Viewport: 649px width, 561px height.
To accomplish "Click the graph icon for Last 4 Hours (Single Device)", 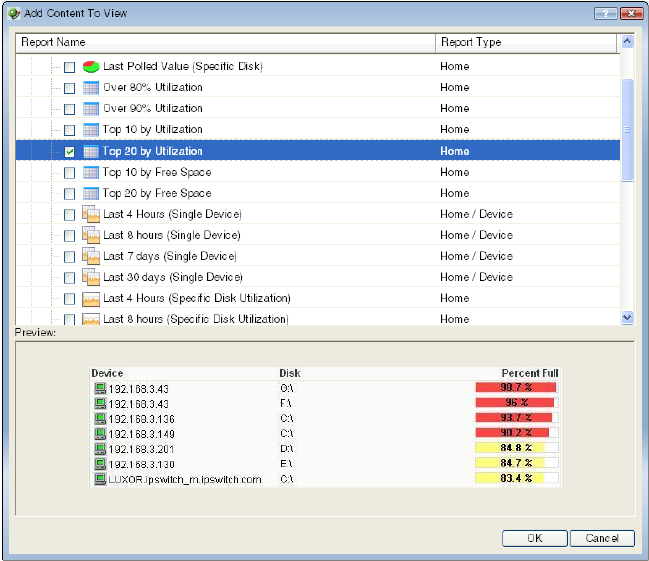I will pos(90,214).
